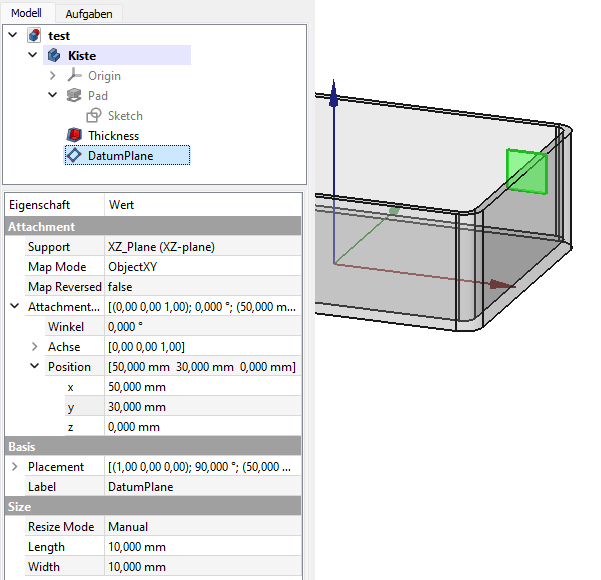Select the green datum plane in viewport

526,170
